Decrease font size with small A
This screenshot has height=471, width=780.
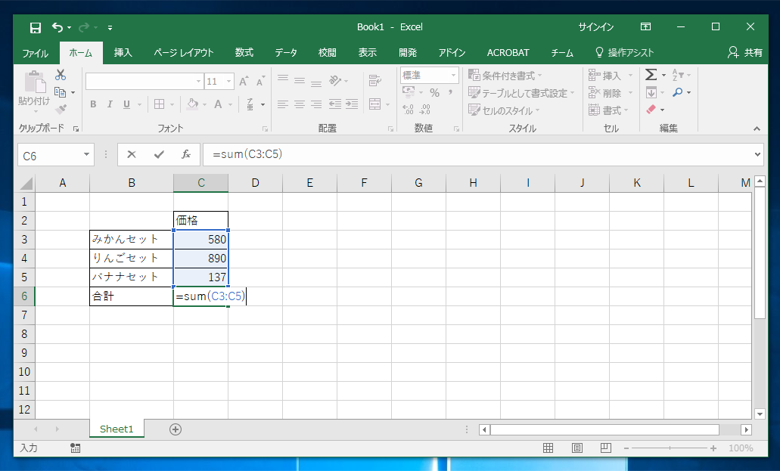[x=260, y=81]
